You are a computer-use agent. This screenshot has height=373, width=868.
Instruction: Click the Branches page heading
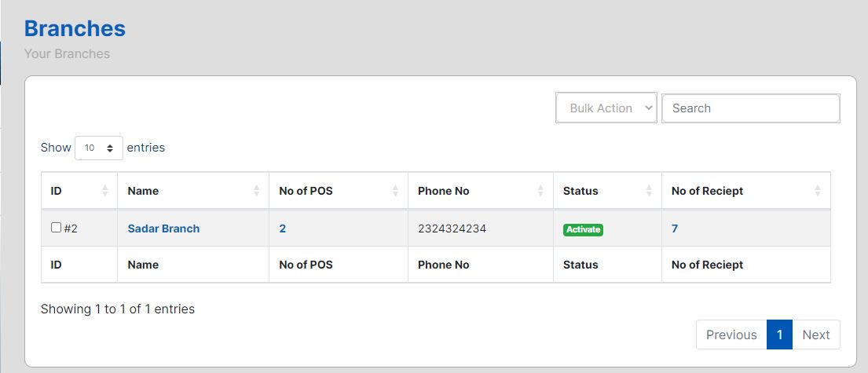[75, 28]
